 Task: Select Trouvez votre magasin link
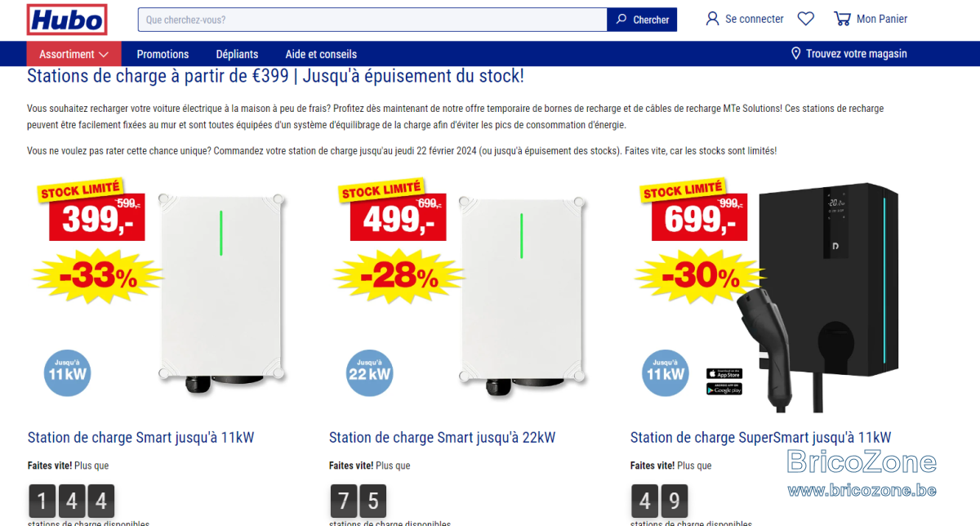coord(856,54)
